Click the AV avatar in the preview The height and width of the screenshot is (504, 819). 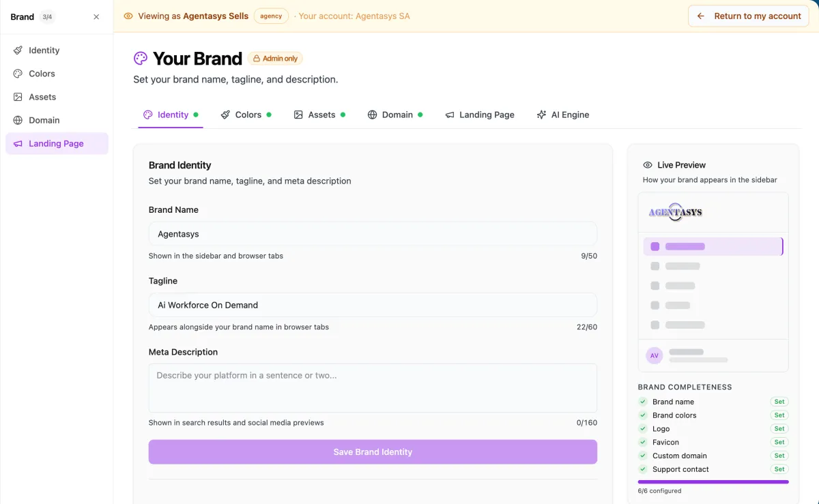655,356
